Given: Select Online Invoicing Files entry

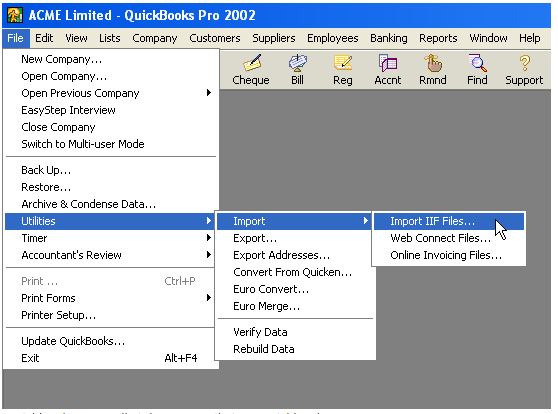Looking at the screenshot, I should (448, 255).
